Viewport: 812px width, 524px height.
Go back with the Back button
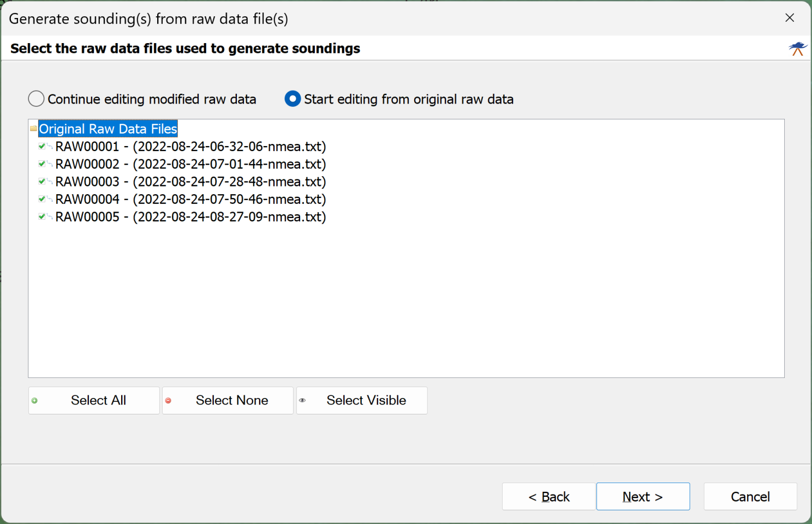548,496
